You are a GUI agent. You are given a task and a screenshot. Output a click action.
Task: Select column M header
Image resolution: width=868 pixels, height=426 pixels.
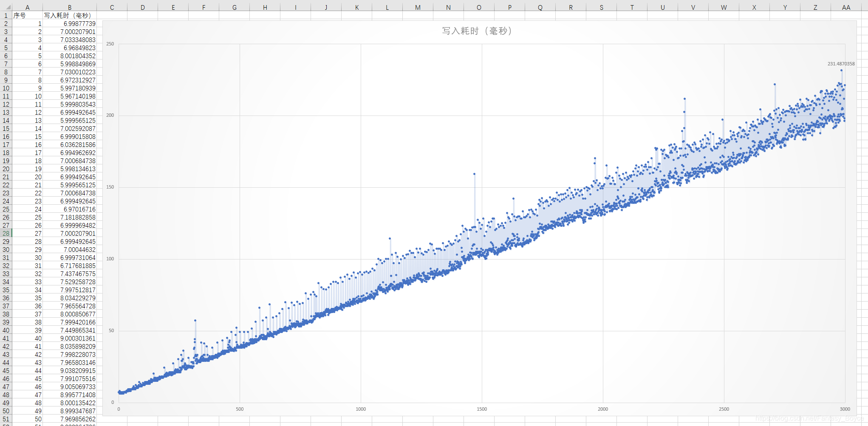point(418,7)
